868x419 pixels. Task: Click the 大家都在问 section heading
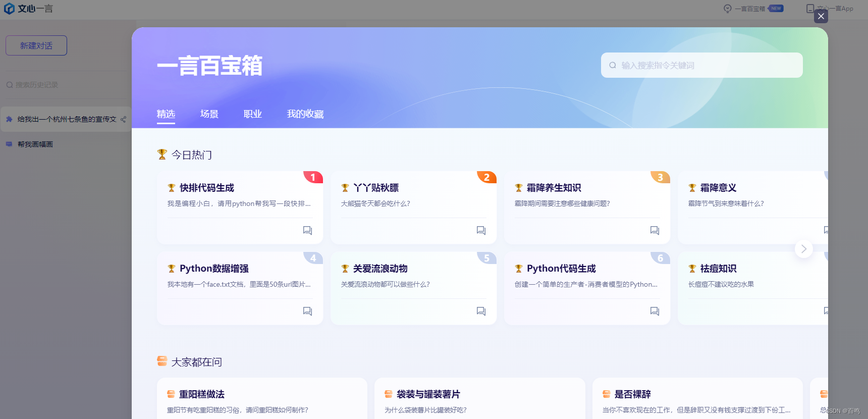pyautogui.click(x=197, y=362)
